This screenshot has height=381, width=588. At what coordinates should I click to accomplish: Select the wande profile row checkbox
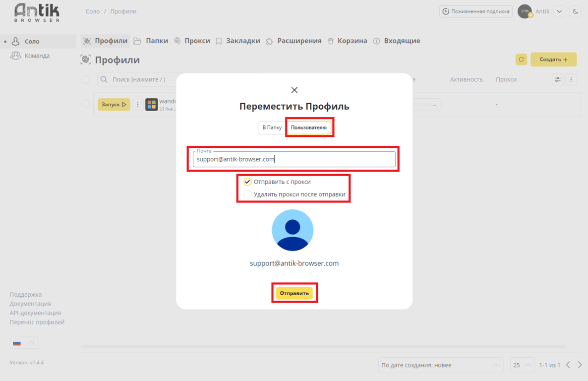pyautogui.click(x=85, y=104)
